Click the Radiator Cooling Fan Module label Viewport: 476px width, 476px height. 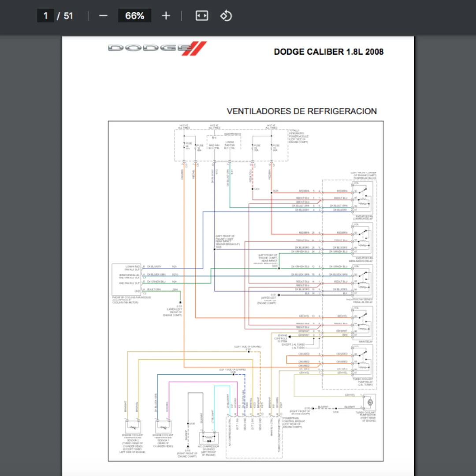131,300
